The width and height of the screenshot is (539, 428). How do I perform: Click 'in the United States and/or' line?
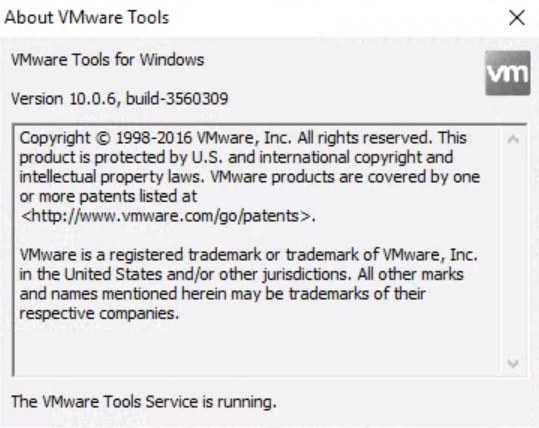pyautogui.click(x=241, y=275)
